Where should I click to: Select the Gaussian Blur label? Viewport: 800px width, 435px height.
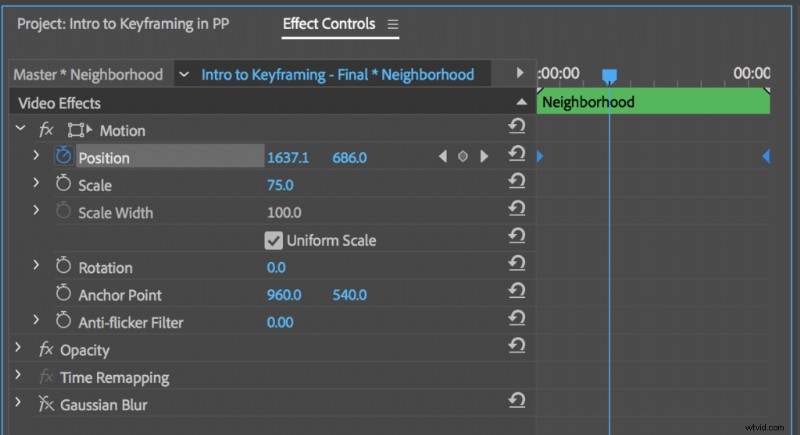coord(104,405)
